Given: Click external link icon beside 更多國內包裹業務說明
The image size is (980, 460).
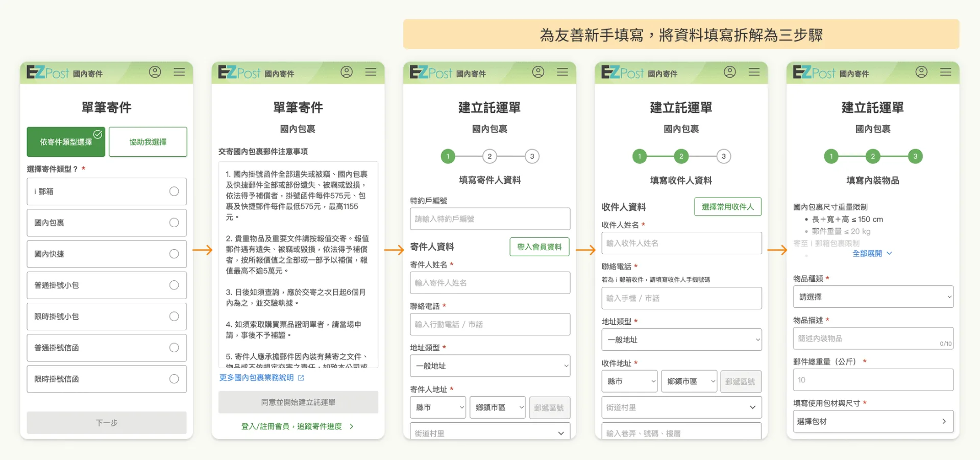Looking at the screenshot, I should click(x=301, y=378).
